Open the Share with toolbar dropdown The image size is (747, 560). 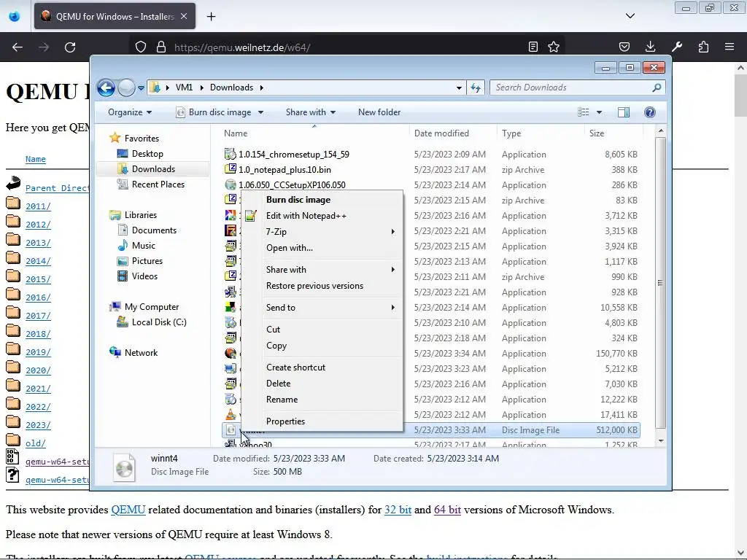pyautogui.click(x=311, y=112)
